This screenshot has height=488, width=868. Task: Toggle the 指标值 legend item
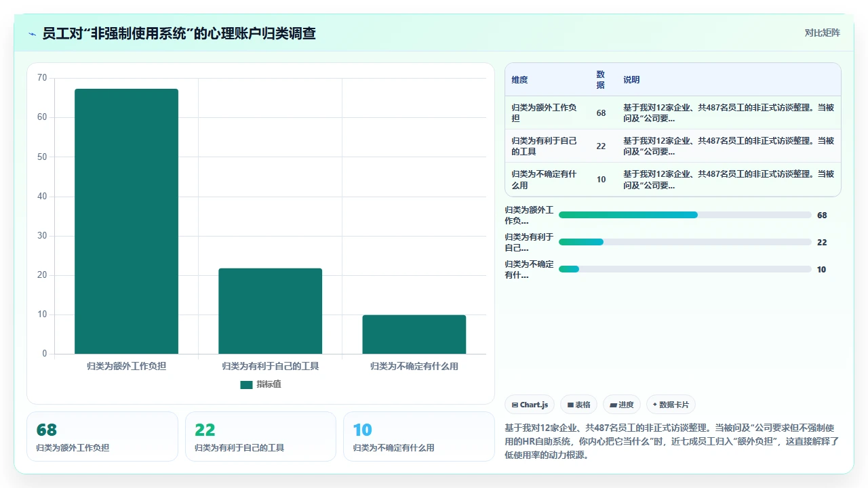pyautogui.click(x=260, y=384)
